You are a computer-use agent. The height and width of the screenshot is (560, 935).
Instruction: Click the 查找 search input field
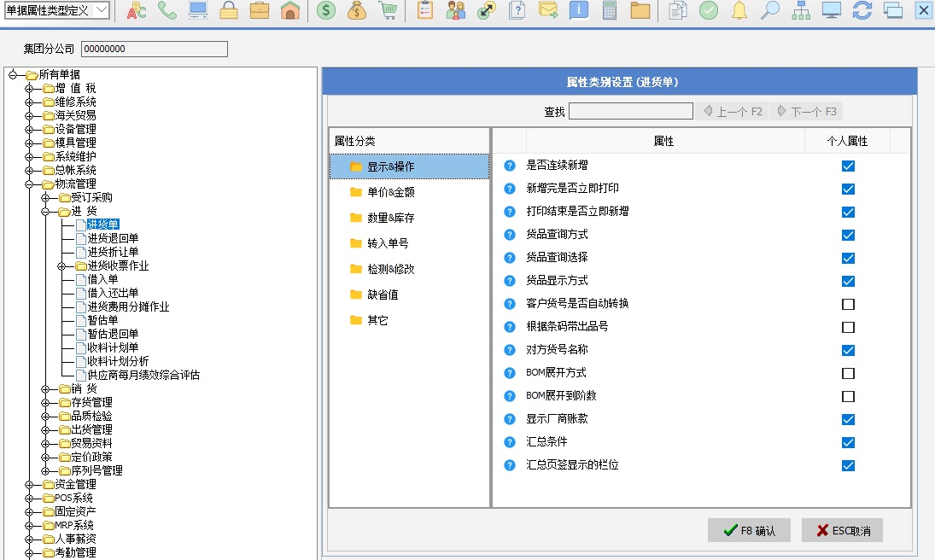click(630, 111)
